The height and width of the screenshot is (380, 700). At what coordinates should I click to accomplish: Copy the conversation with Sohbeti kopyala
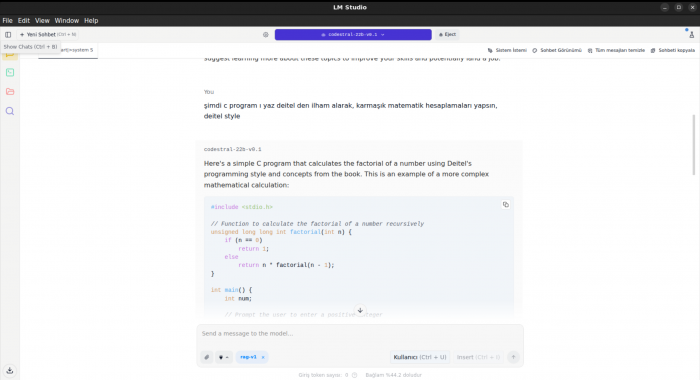tap(673, 50)
